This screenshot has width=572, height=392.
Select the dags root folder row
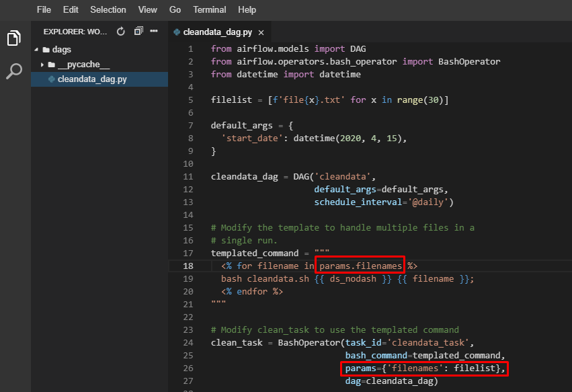99,50
